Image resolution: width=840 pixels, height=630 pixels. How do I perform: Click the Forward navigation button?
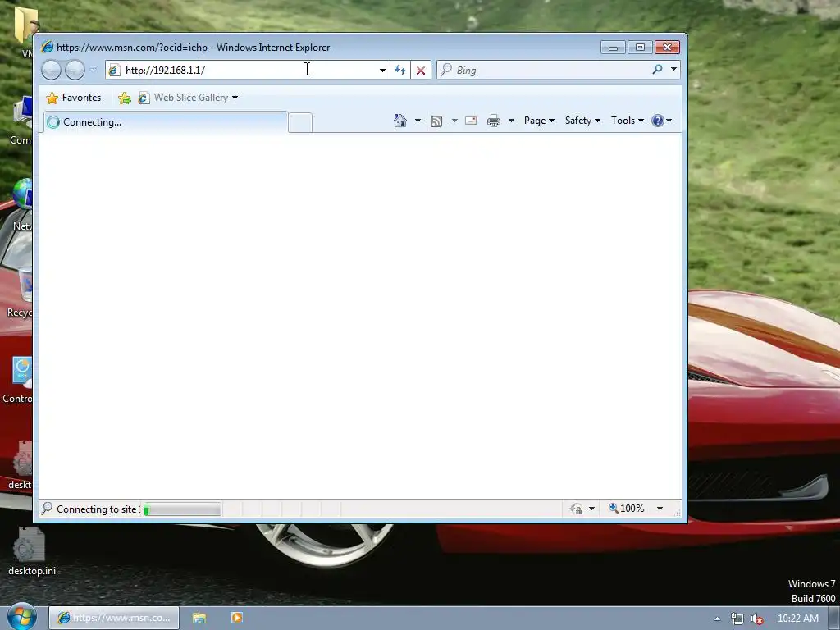(75, 71)
